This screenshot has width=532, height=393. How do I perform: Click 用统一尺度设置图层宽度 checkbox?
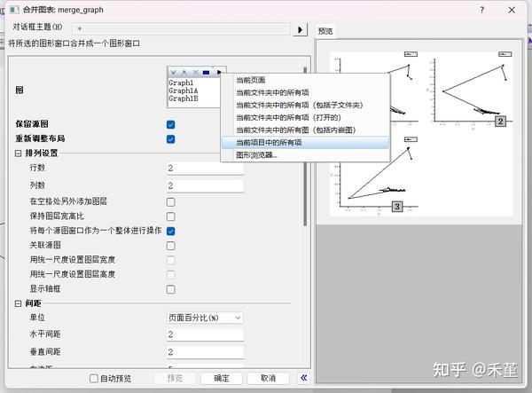(x=170, y=260)
